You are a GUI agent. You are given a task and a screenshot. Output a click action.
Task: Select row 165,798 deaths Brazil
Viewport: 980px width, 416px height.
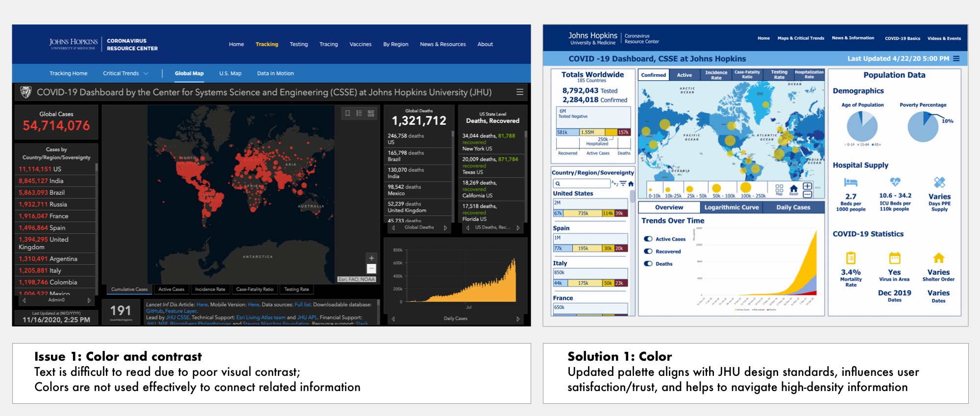(x=418, y=156)
